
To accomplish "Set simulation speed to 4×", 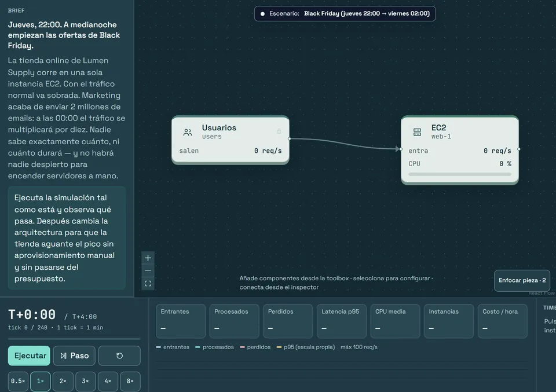I will [x=108, y=382].
